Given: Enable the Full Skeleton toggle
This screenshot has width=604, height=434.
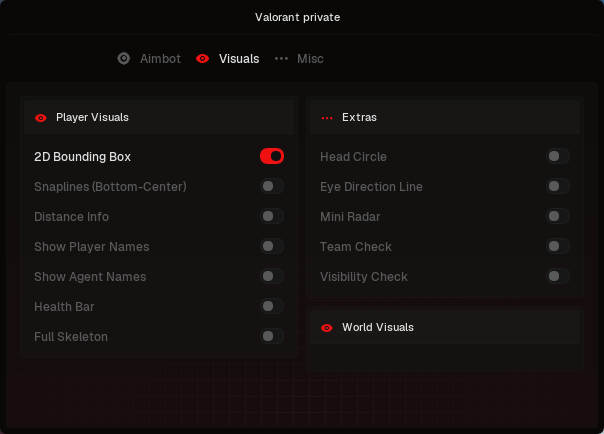Looking at the screenshot, I should (272, 336).
